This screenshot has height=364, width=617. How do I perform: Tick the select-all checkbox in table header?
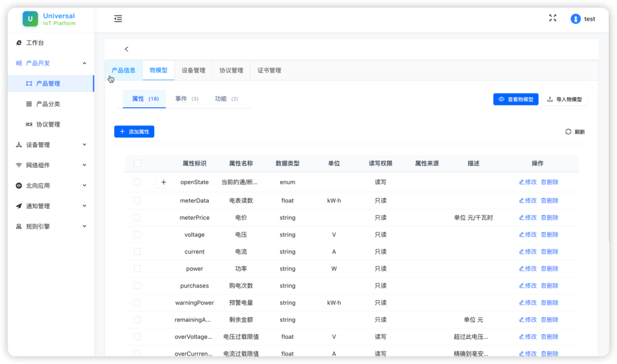137,164
